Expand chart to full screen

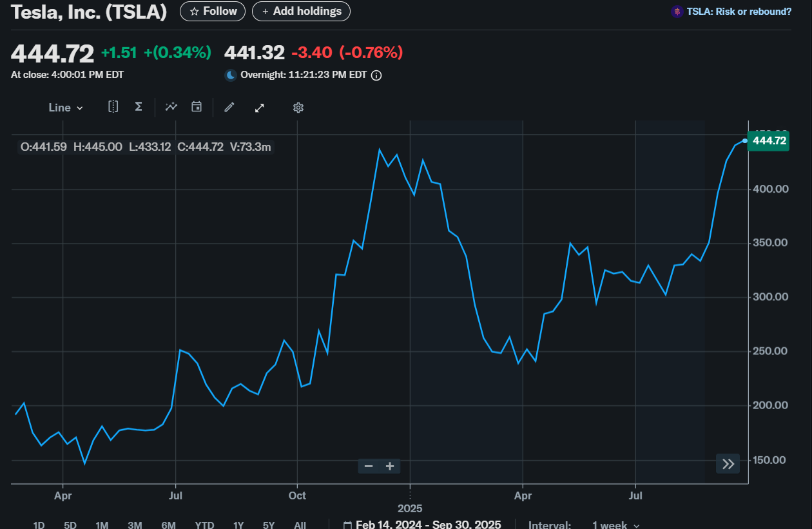point(260,108)
